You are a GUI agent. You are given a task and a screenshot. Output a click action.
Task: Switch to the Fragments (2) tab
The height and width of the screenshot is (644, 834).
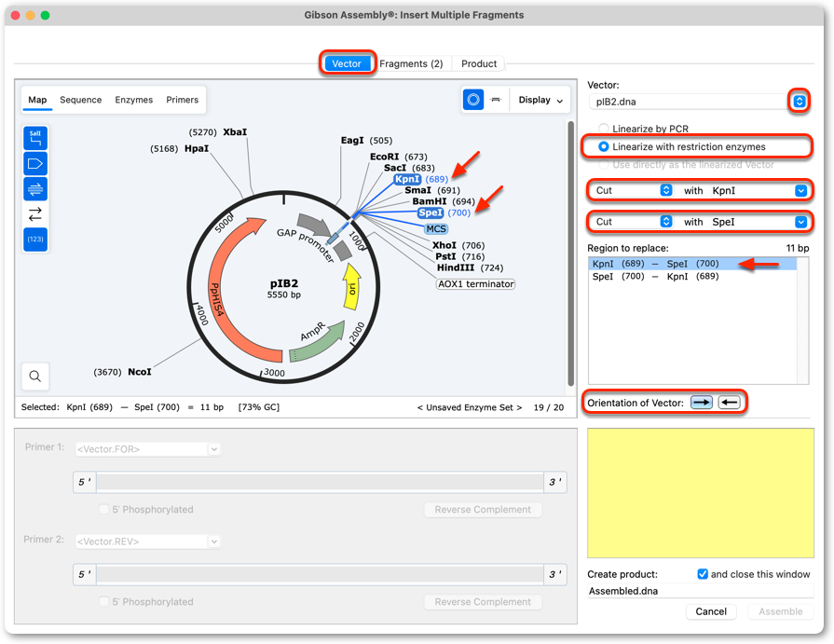pos(411,63)
